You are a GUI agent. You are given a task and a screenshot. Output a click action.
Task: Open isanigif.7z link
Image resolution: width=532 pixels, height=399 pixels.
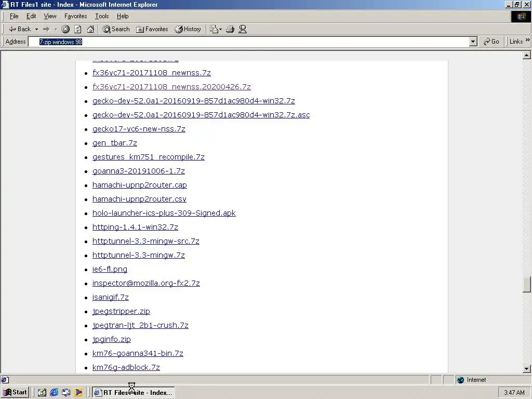110,297
